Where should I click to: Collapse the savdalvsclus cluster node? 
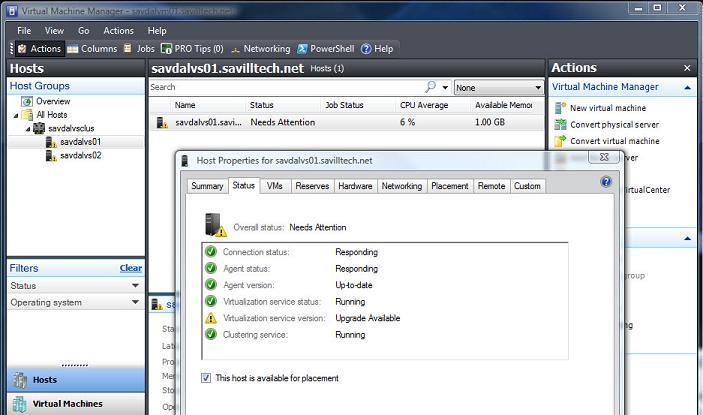(28, 129)
